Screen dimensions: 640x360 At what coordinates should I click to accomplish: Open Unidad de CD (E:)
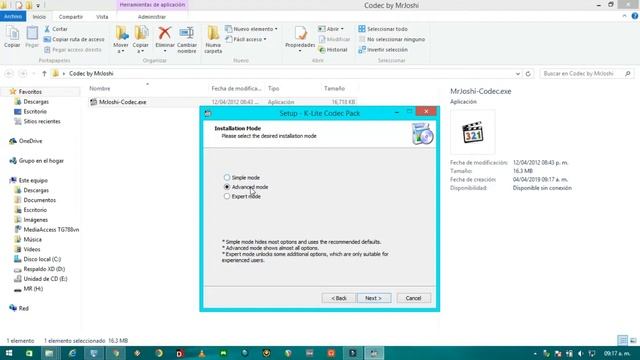pos(45,279)
